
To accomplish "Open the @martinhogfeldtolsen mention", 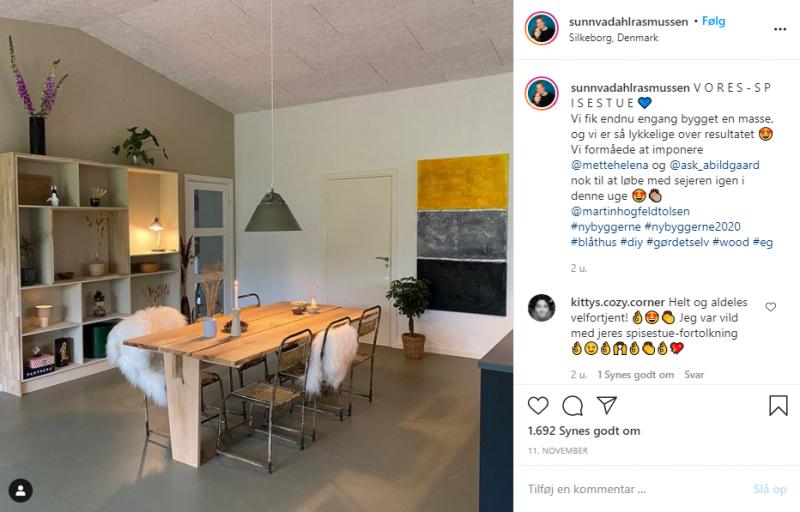I will (x=630, y=211).
